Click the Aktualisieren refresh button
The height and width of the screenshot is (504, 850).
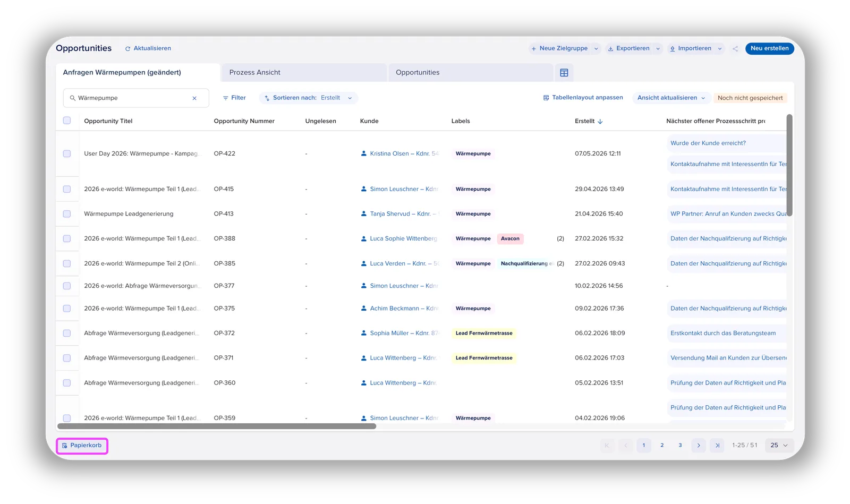tap(148, 48)
